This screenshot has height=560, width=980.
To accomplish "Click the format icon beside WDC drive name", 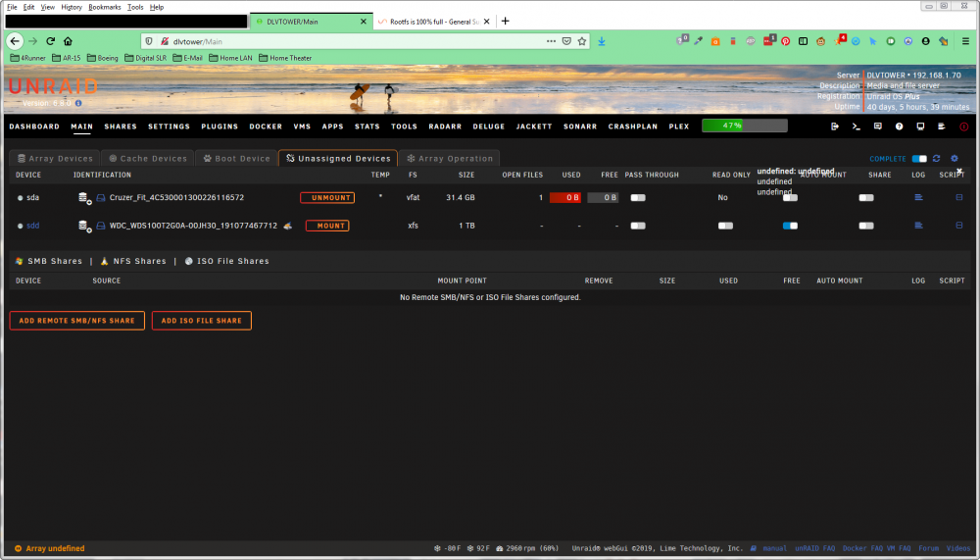I will coord(287,226).
